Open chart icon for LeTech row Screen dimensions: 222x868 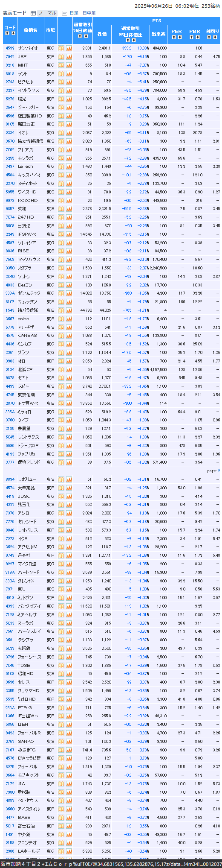coord(69,166)
